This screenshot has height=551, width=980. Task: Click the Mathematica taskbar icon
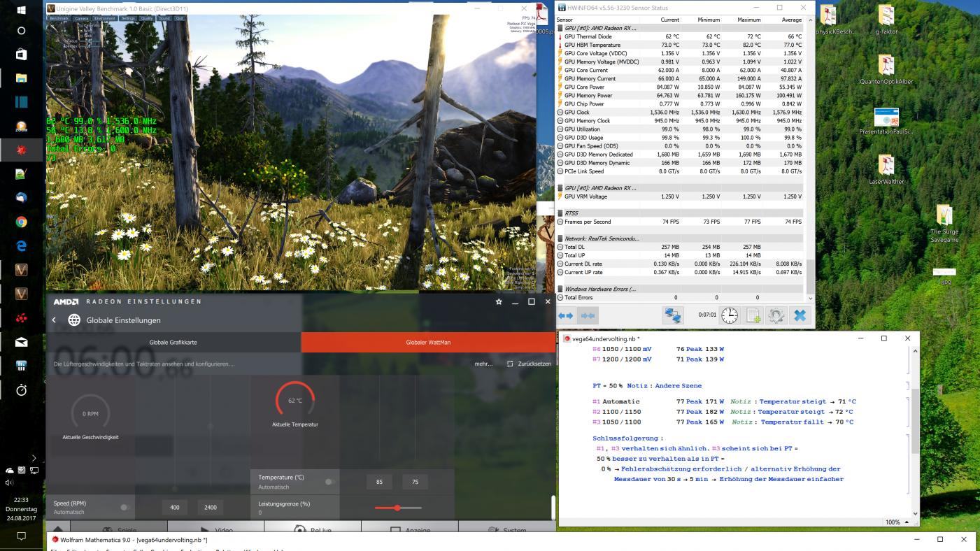coord(21,150)
